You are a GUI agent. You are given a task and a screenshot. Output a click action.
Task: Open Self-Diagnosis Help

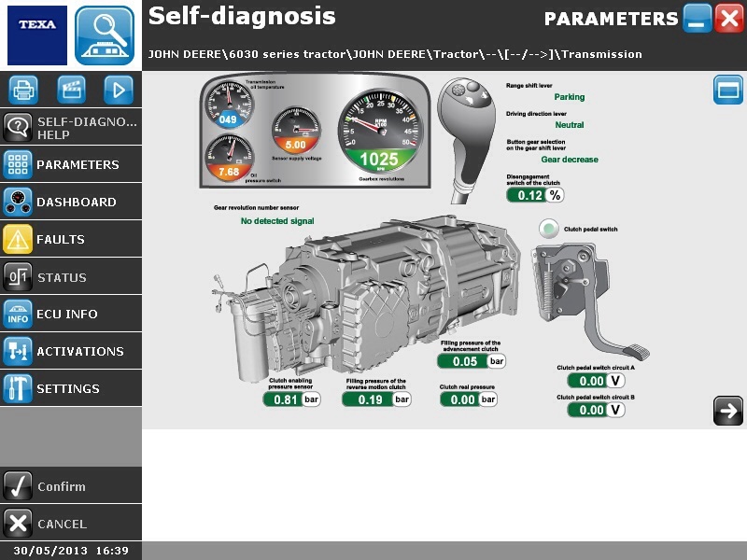pos(71,128)
